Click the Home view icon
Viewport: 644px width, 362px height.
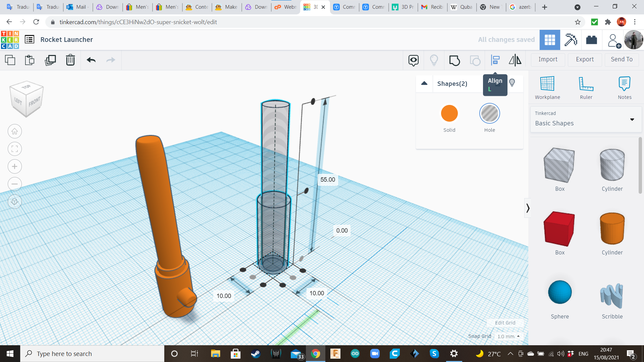tap(15, 131)
